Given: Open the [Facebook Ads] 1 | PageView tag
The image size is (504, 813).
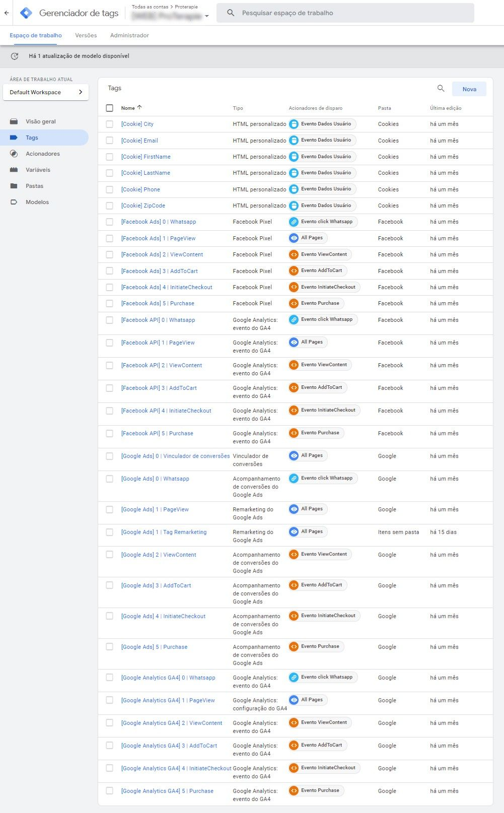Looking at the screenshot, I should tap(158, 238).
